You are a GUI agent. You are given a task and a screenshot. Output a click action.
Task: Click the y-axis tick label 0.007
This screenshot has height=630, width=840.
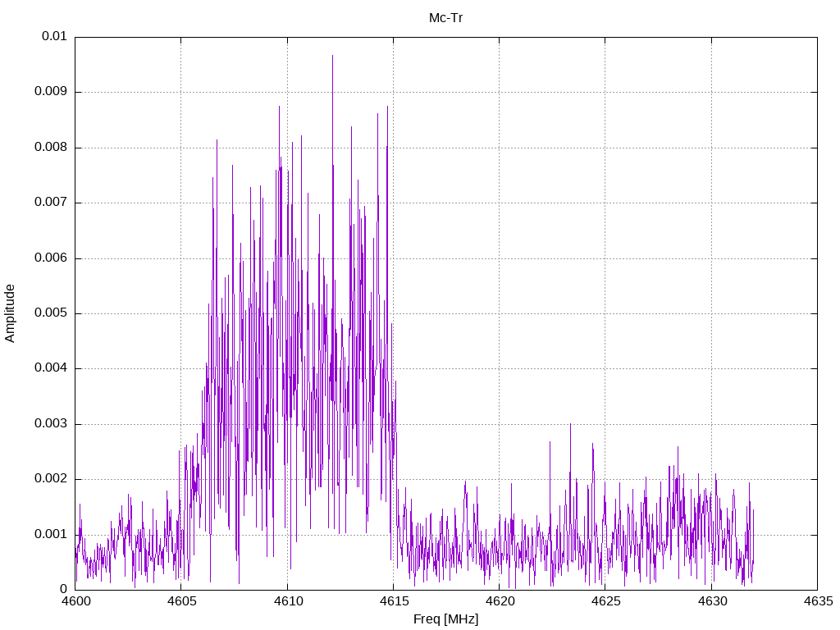click(x=51, y=203)
